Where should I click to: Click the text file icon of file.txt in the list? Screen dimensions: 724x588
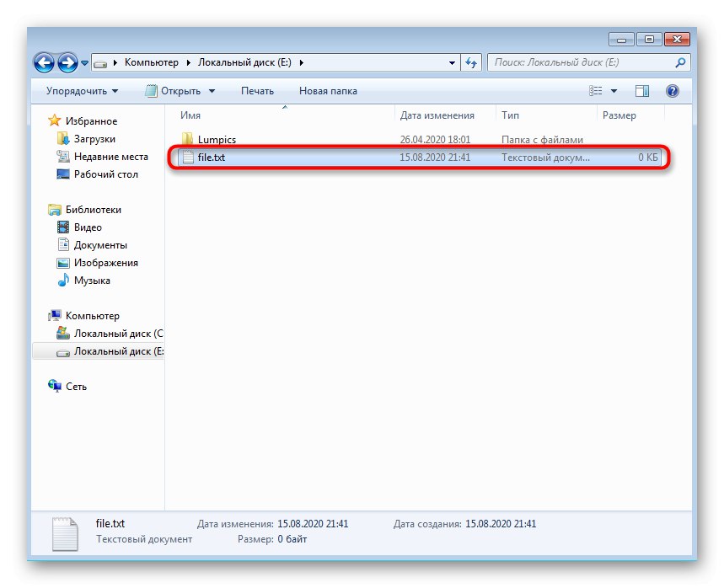[187, 157]
